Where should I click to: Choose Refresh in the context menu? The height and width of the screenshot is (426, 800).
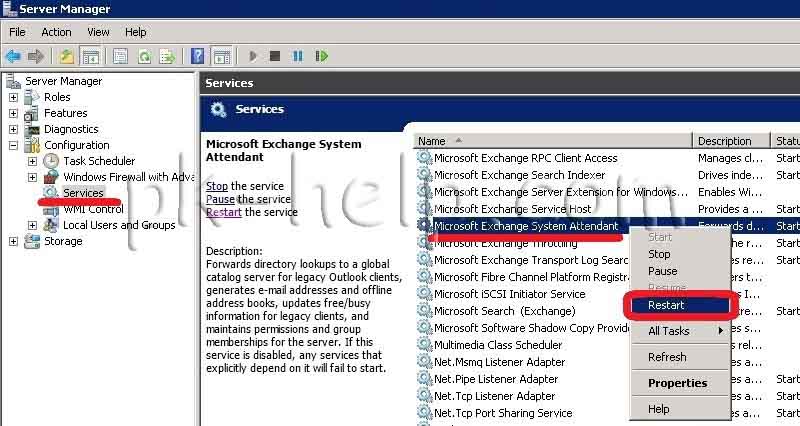coord(680,357)
